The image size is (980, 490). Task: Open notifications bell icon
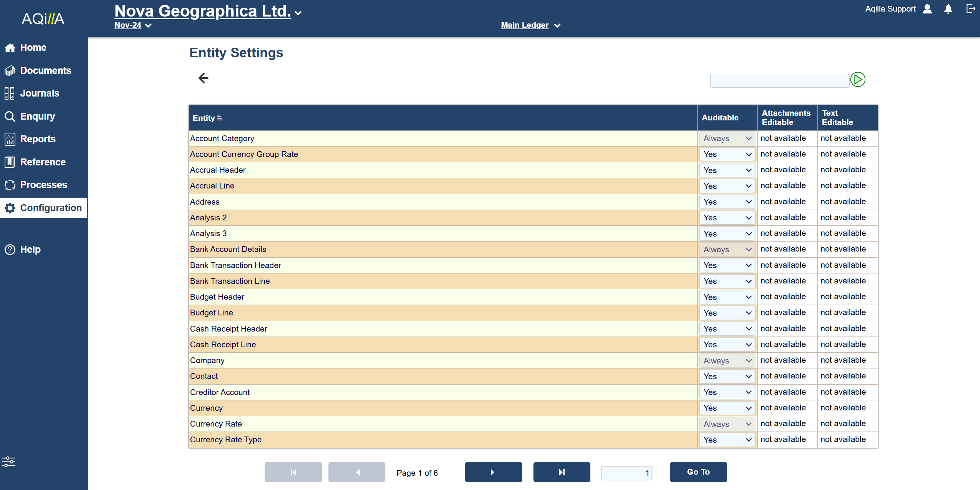tap(948, 9)
